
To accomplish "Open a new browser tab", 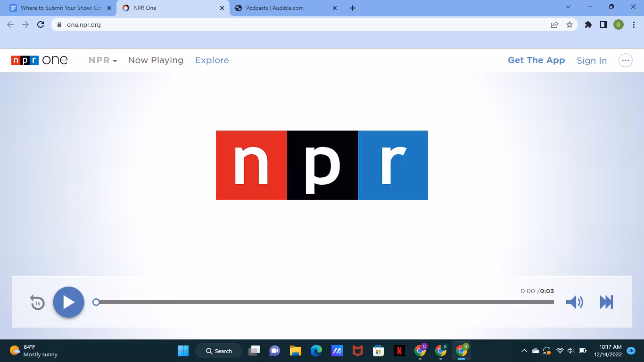I will [x=353, y=8].
